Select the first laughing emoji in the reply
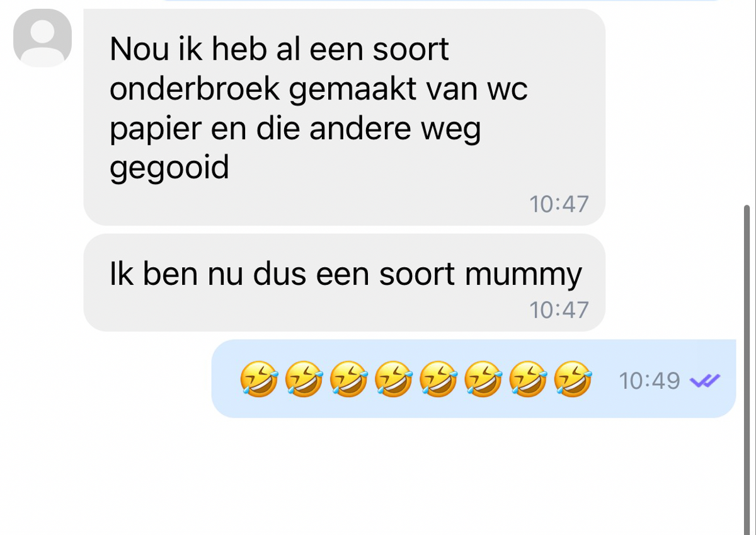Viewport: 756px width, 535px height. click(x=258, y=379)
